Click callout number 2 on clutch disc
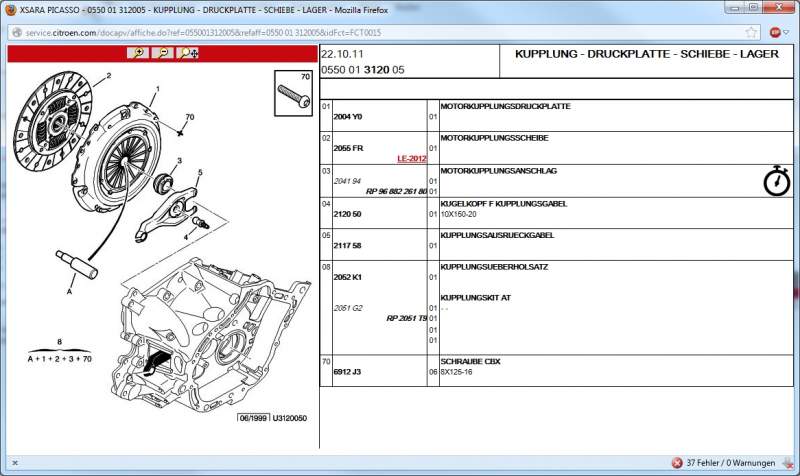The image size is (800, 476). [109, 76]
